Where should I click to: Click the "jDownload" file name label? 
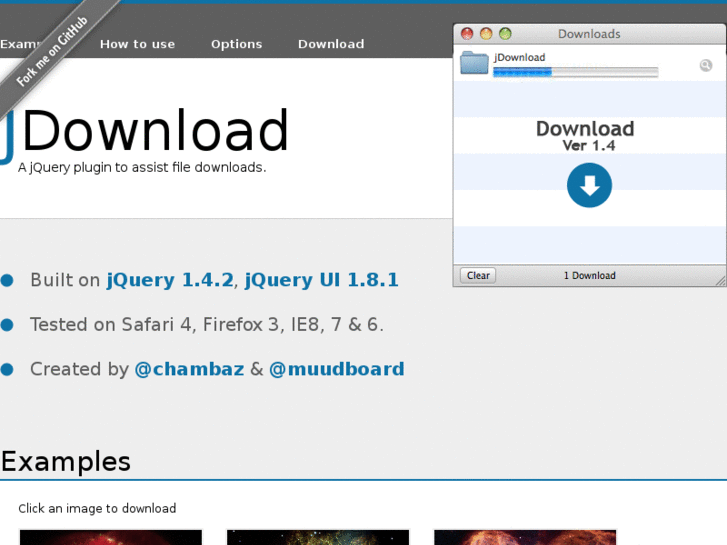[x=519, y=58]
